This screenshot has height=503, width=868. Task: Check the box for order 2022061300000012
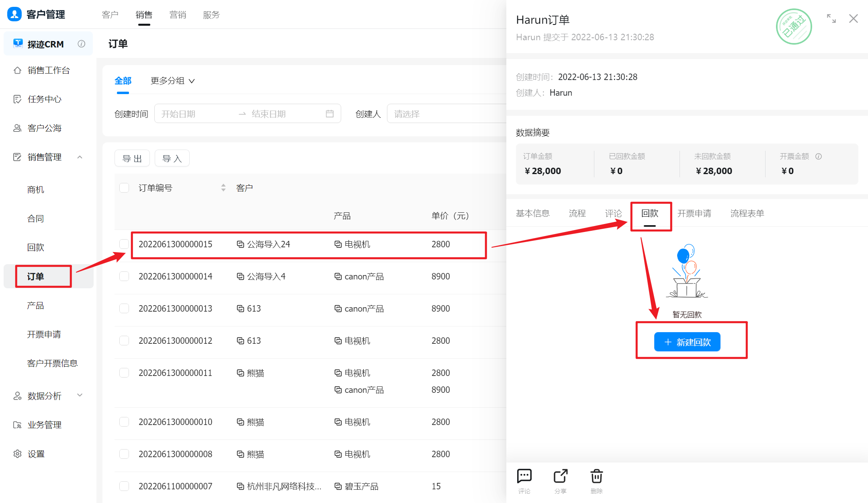coord(124,341)
